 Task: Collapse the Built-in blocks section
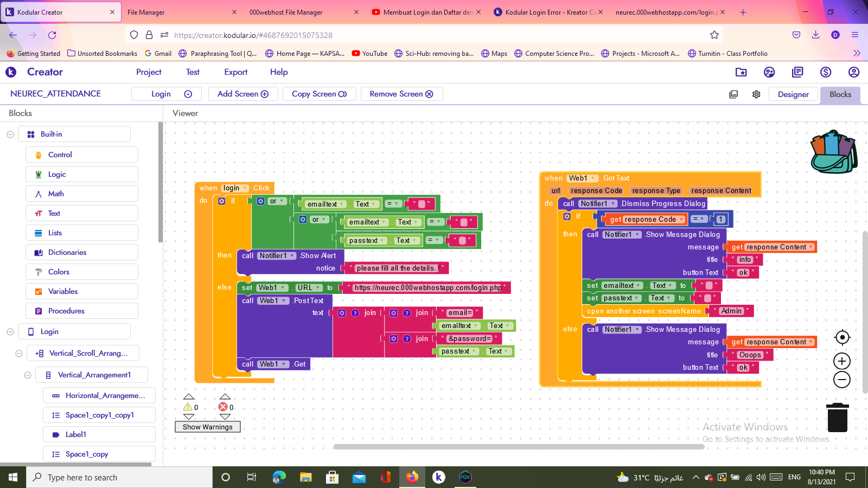tap(10, 134)
